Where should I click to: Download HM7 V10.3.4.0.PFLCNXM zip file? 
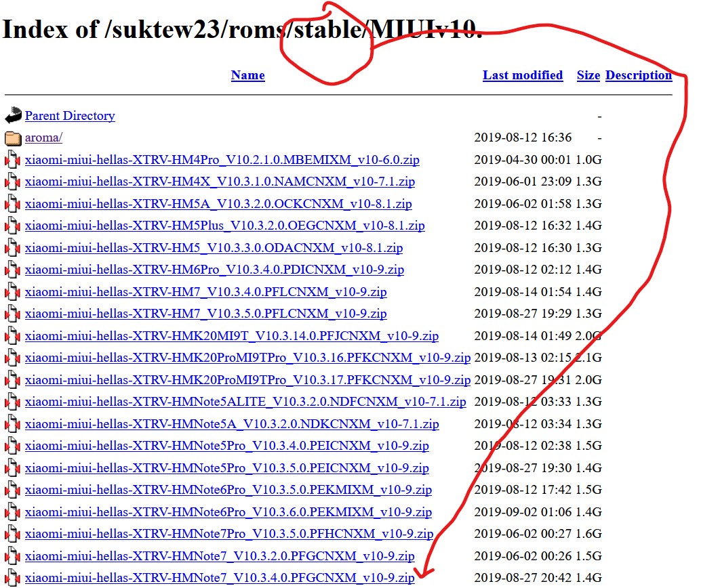click(205, 292)
